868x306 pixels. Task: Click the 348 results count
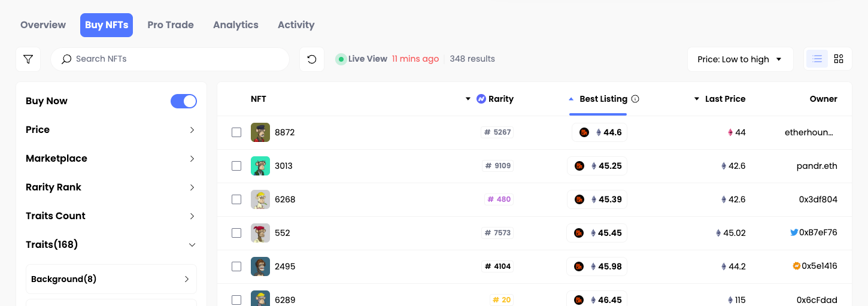coord(472,59)
